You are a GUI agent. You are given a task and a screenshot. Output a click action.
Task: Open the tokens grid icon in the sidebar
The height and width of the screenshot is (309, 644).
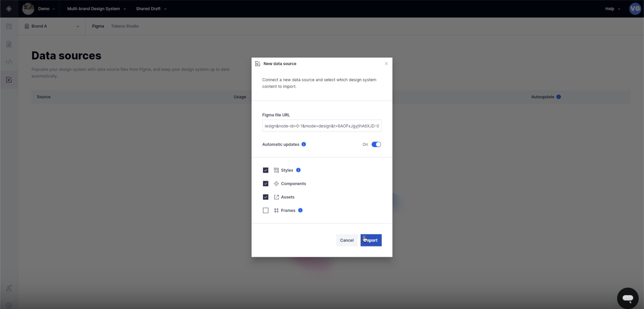[x=9, y=26]
